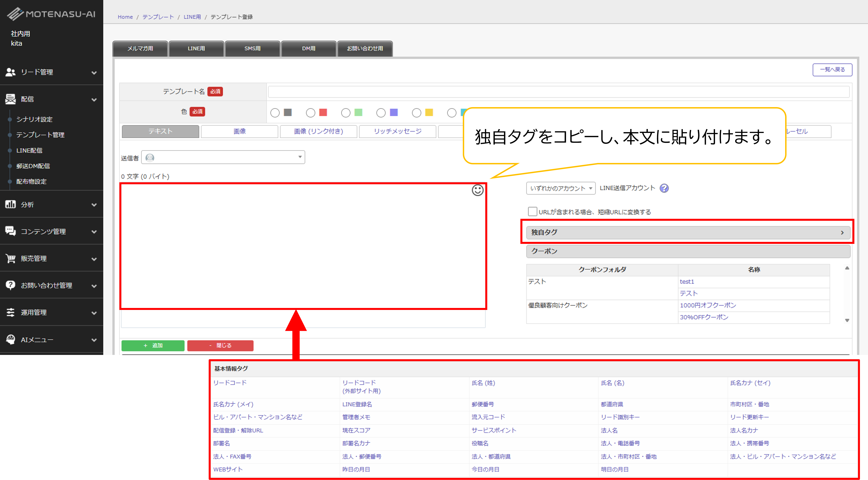Image resolution: width=868 pixels, height=480 pixels.
Task: Click the 1000円オフクーポン link
Action: click(x=708, y=305)
